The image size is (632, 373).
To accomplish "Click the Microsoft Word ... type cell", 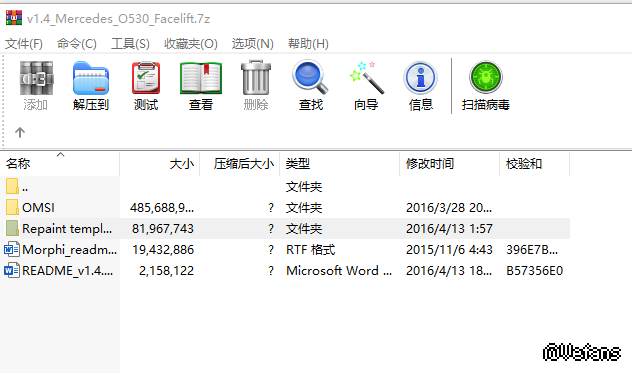I will [339, 271].
